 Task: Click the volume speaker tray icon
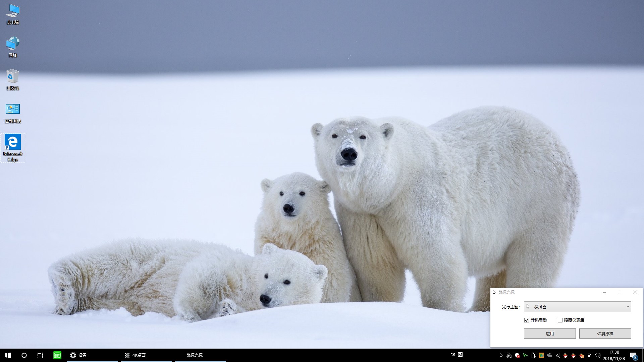(597, 355)
